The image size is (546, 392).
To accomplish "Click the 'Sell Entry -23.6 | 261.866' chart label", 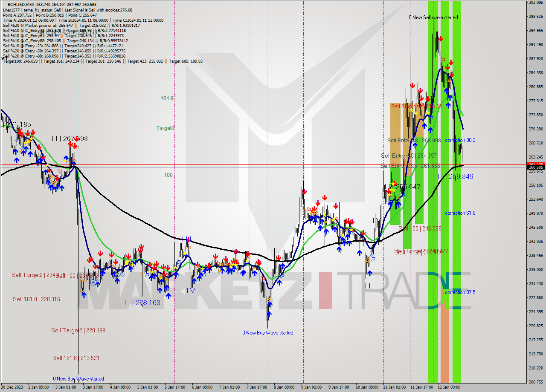I will tap(410, 166).
